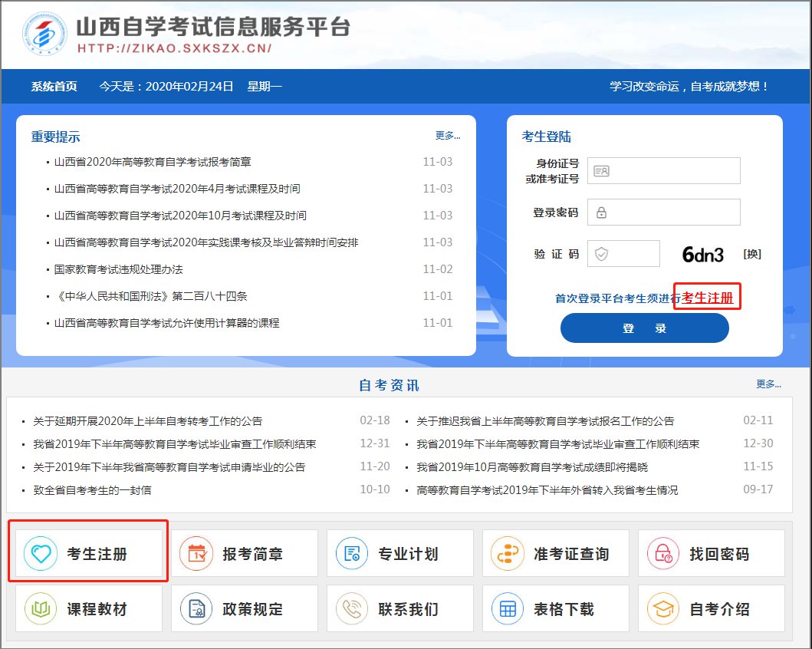Click the red 考生注册 link in login panel

(x=708, y=298)
